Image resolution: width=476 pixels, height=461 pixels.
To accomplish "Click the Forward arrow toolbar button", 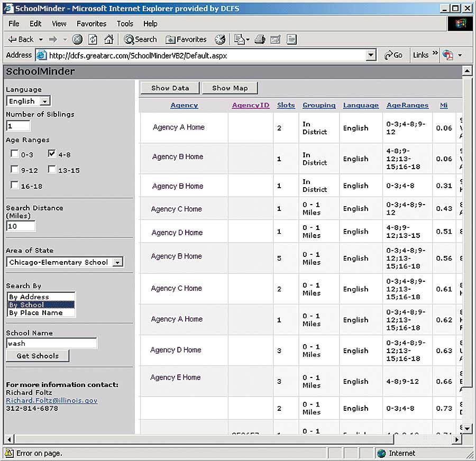I will [x=53, y=40].
